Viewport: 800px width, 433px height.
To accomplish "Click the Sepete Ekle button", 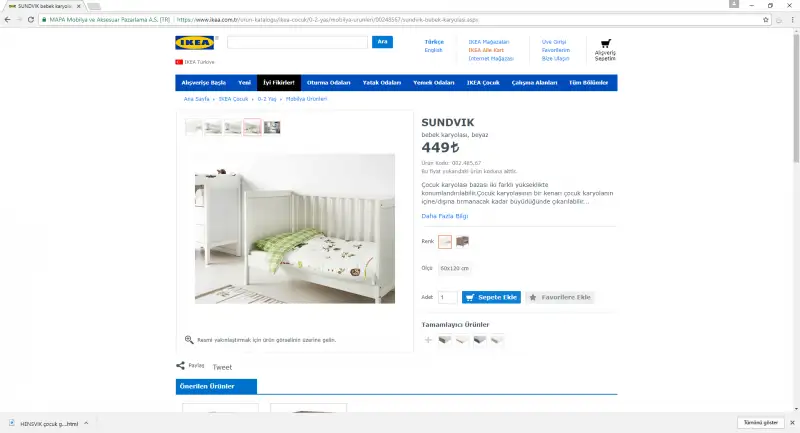I will (491, 297).
